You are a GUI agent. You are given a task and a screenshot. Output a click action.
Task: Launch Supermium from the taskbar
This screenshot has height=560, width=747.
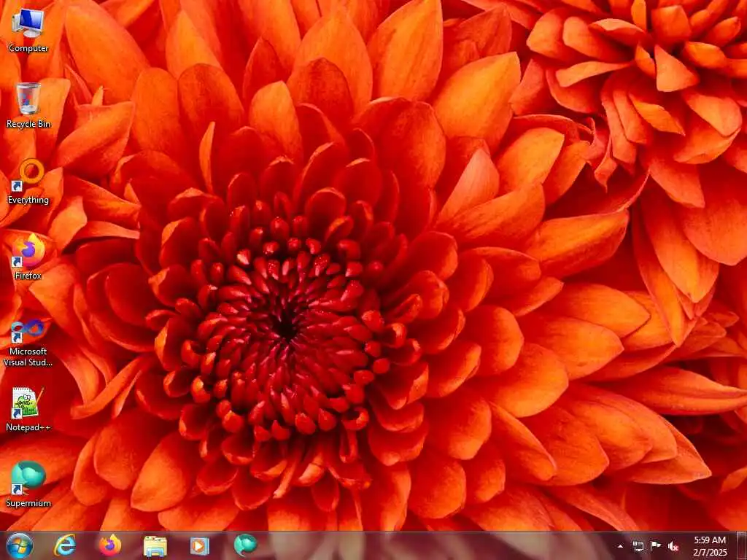(245, 545)
